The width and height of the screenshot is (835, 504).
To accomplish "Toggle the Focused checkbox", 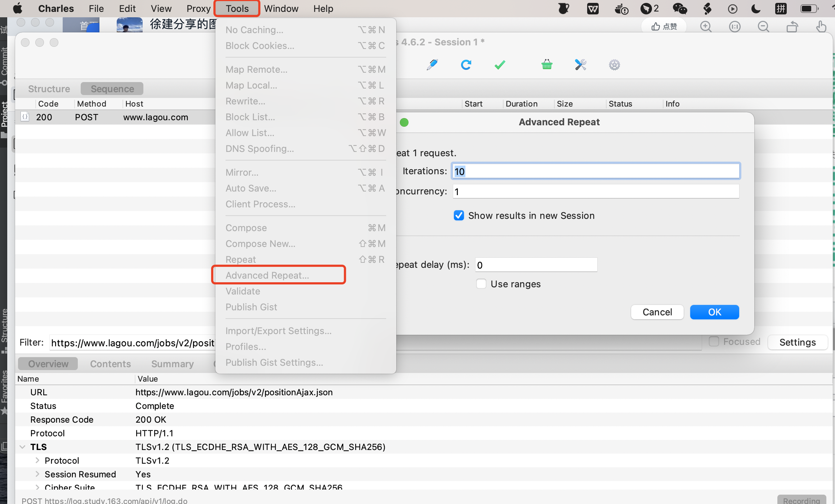I will point(714,342).
